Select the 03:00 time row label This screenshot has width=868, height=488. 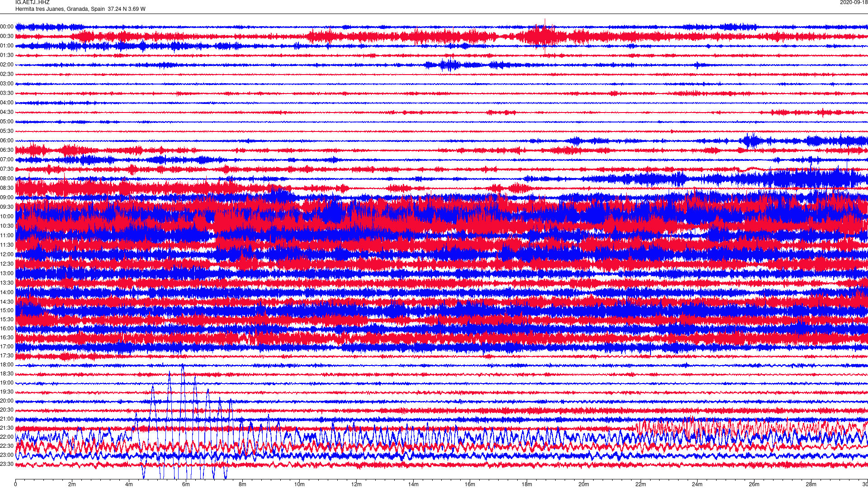[7, 84]
